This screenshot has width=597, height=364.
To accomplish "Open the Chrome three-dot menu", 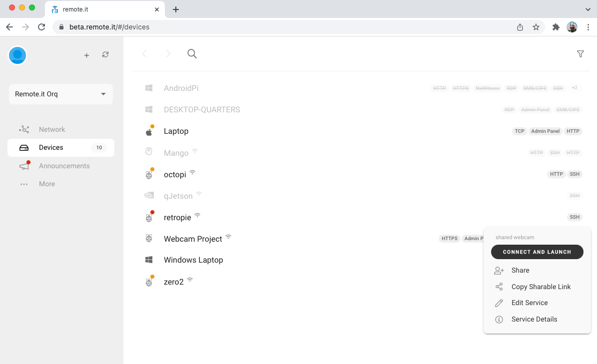I will pos(588,27).
